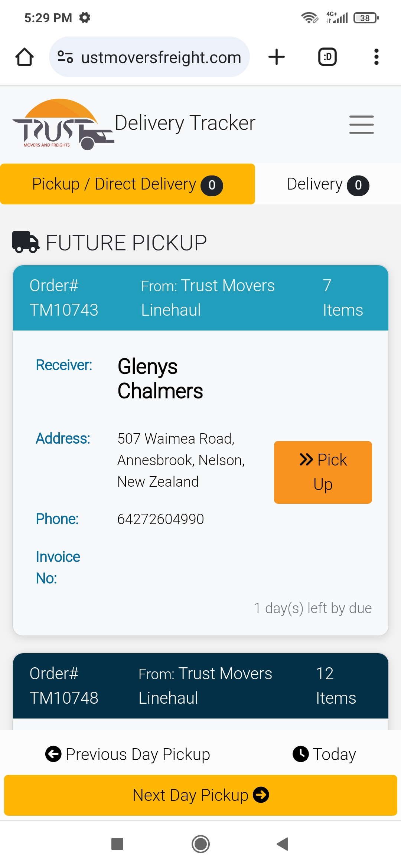
Task: Tap the Android home circle button
Action: pos(200,844)
